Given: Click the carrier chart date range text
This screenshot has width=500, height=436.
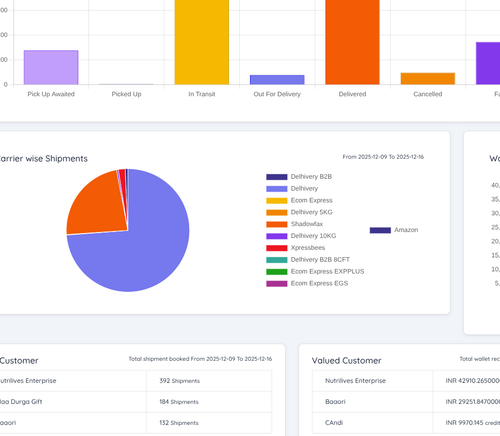Looking at the screenshot, I should (x=383, y=157).
